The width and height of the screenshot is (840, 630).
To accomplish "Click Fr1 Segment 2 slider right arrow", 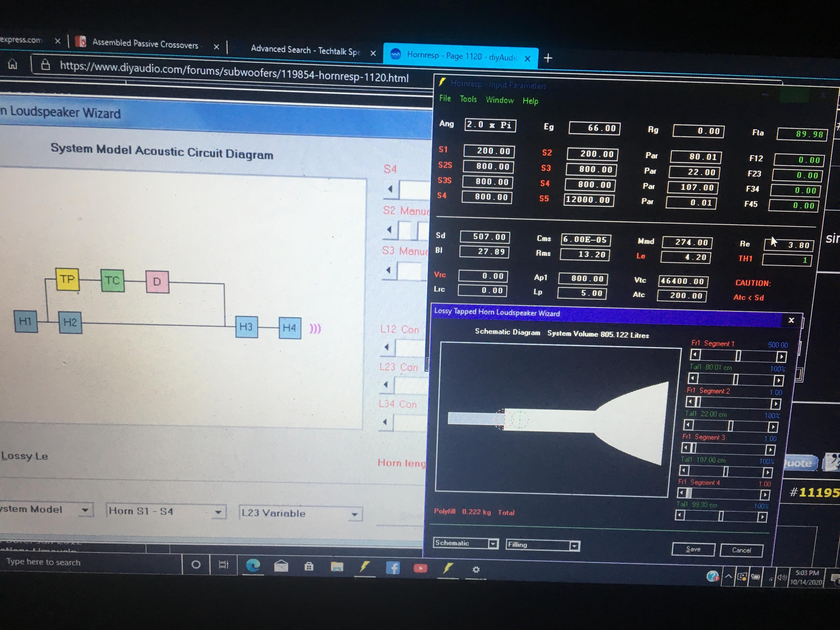I will 776,404.
